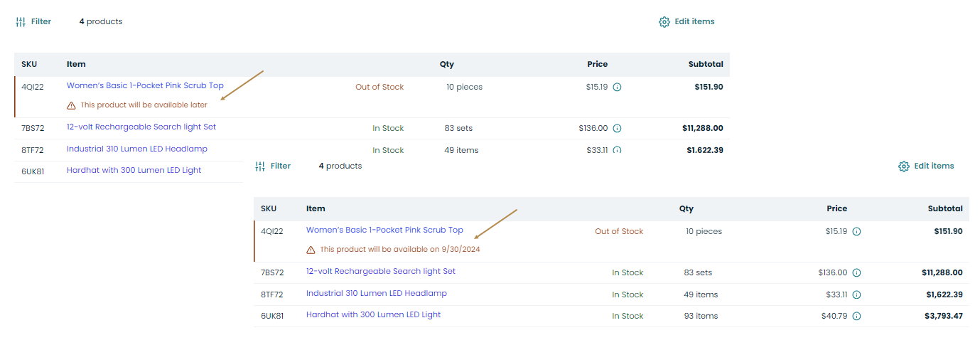Image resolution: width=980 pixels, height=345 pixels.
Task: Open Pink Scrub Top link above "available later" notice
Action: coord(145,85)
